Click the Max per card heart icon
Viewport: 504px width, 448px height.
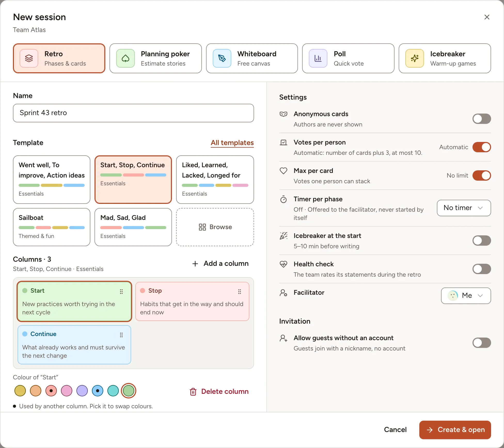(x=283, y=171)
